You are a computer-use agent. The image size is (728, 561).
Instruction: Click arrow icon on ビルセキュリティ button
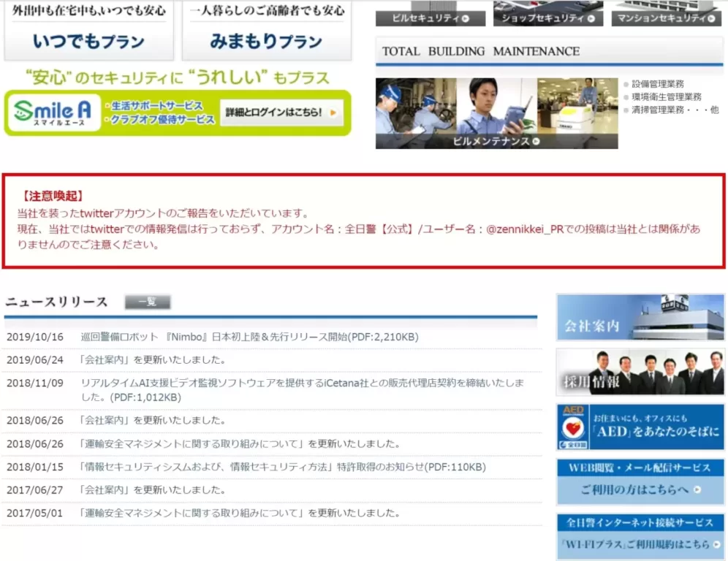tap(466, 18)
